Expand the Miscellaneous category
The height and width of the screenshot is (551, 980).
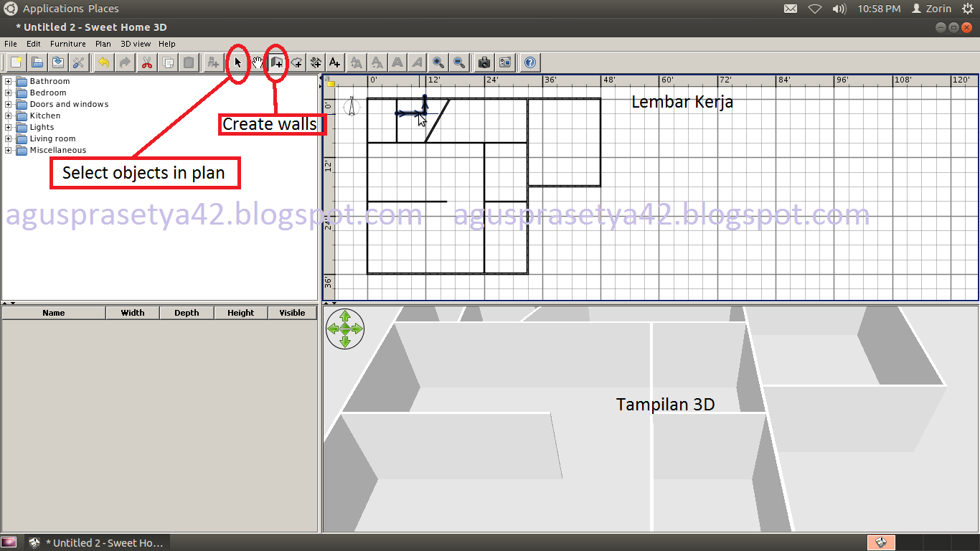click(x=9, y=150)
